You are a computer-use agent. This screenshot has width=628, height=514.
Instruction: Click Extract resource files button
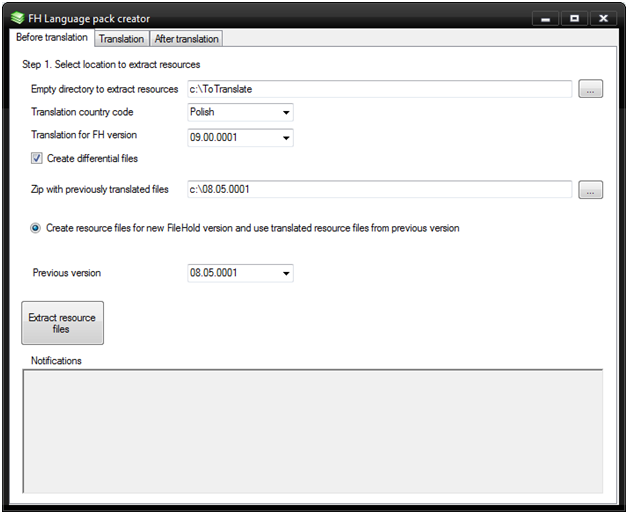62,323
